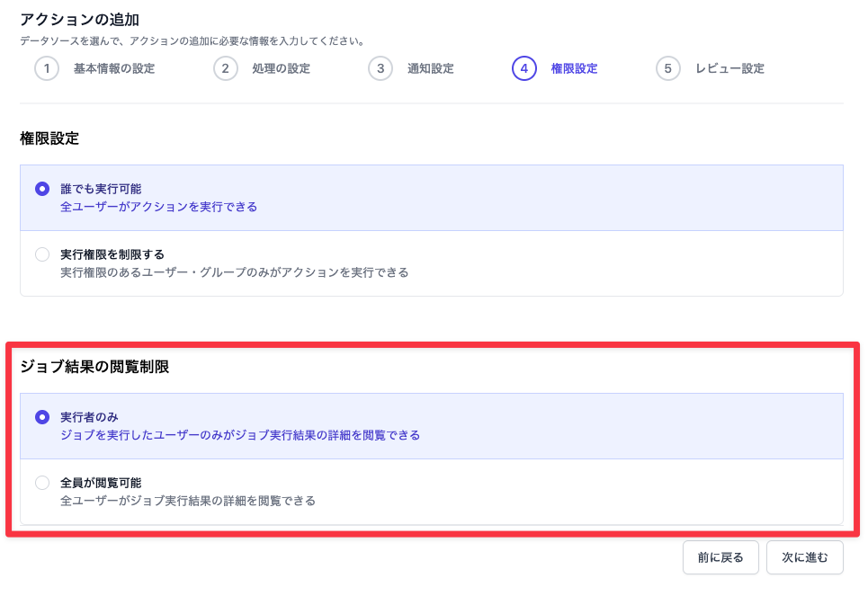This screenshot has width=868, height=605.
Task: Click the step 5 numbered circle icon
Action: point(667,68)
